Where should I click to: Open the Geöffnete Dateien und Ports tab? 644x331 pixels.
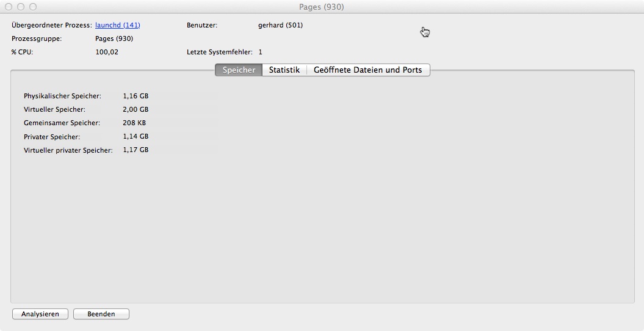[x=368, y=70]
